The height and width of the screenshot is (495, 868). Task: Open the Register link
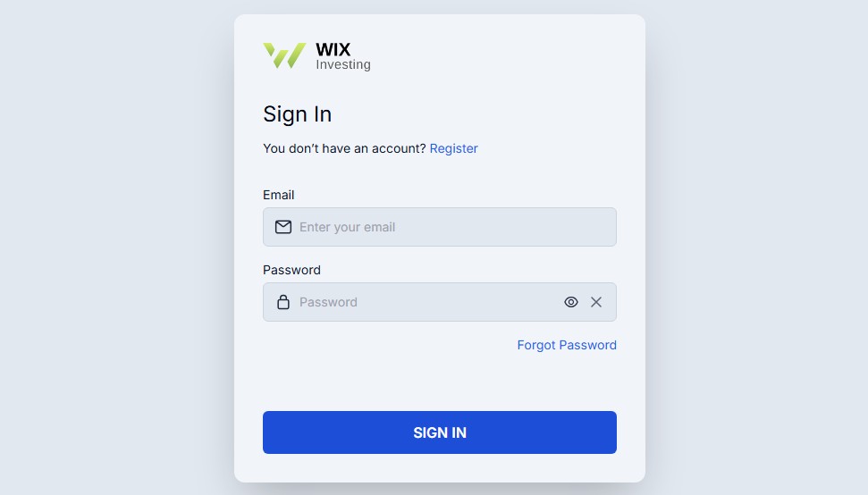click(x=453, y=148)
